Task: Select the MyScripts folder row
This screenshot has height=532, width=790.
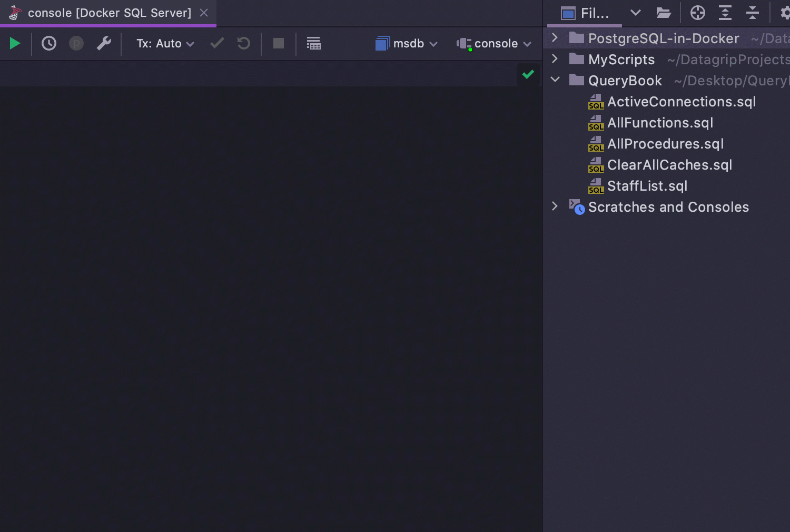Action: [x=667, y=60]
